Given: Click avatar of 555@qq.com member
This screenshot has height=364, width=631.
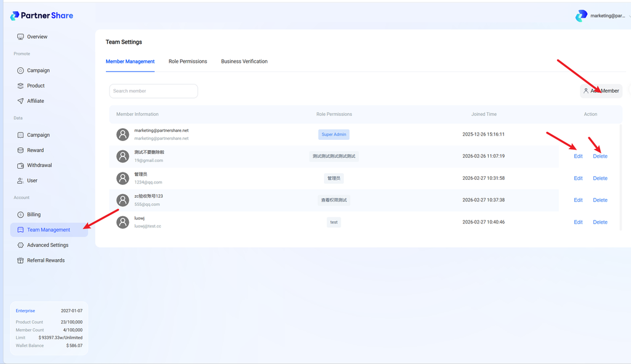Looking at the screenshot, I should 123,200.
